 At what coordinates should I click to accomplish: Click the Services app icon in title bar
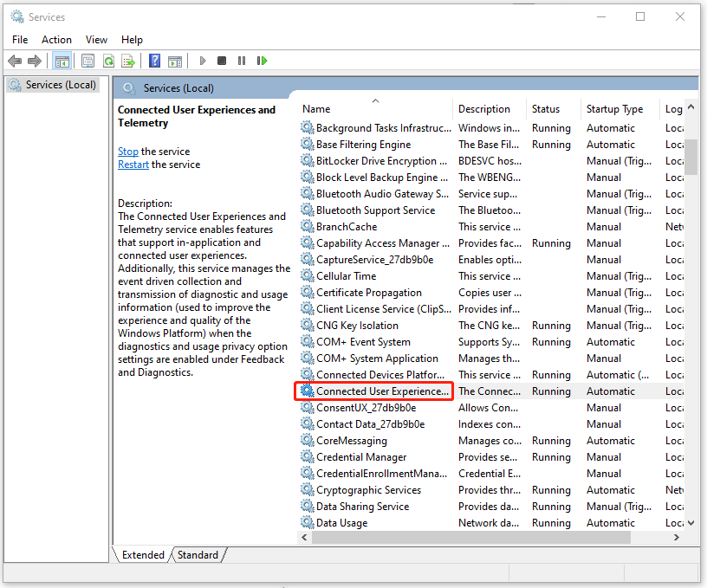click(x=17, y=16)
